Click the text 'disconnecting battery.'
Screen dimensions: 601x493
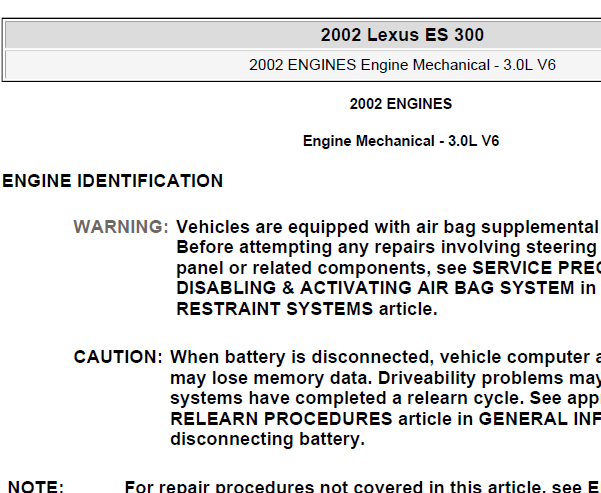(268, 439)
